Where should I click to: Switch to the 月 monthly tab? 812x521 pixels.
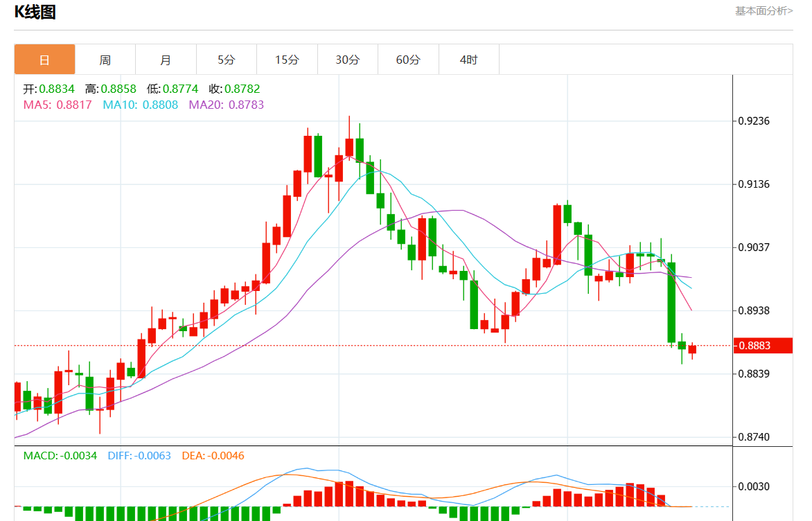166,60
